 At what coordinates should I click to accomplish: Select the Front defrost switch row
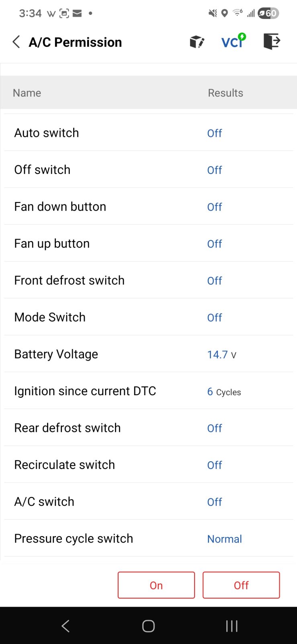pyautogui.click(x=148, y=280)
